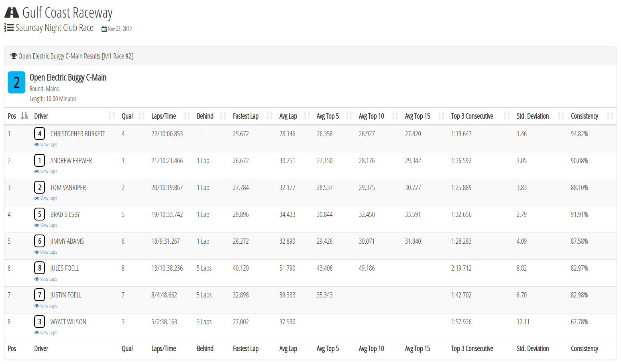Screen dimensions: 621x364
Task: Click driver name CHRISTOPHER BURKETT
Action: [77, 134]
